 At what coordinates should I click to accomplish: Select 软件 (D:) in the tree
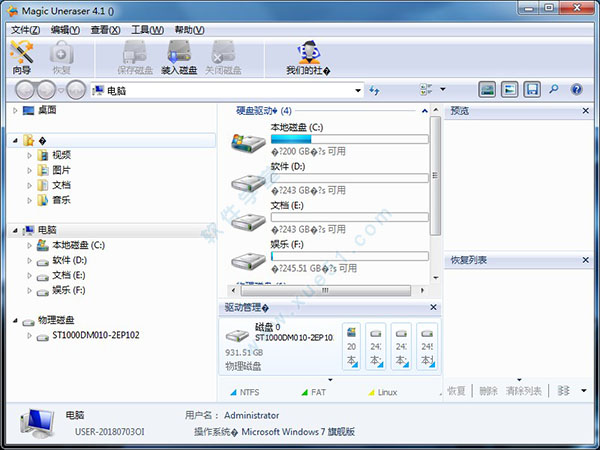click(x=69, y=261)
